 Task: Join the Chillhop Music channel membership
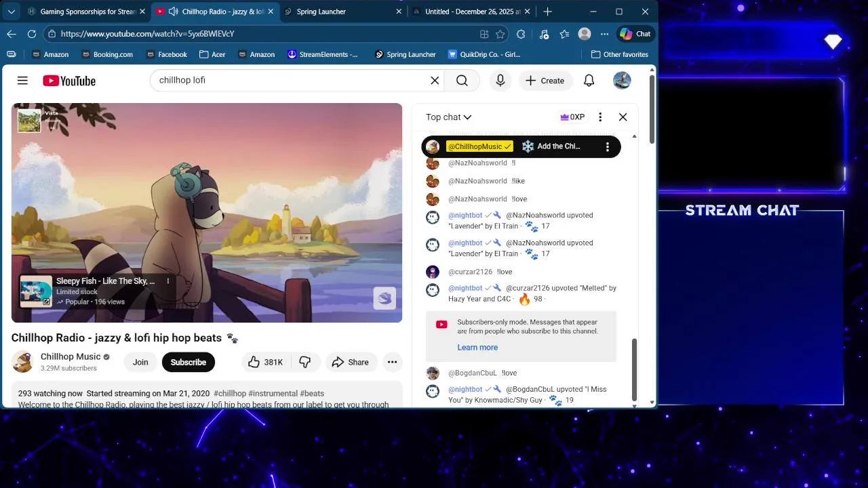(x=140, y=362)
